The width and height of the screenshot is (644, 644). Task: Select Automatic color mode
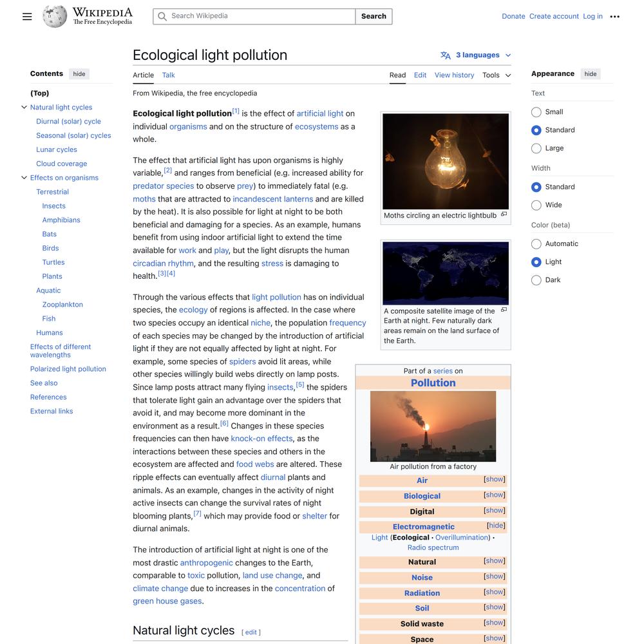point(536,244)
